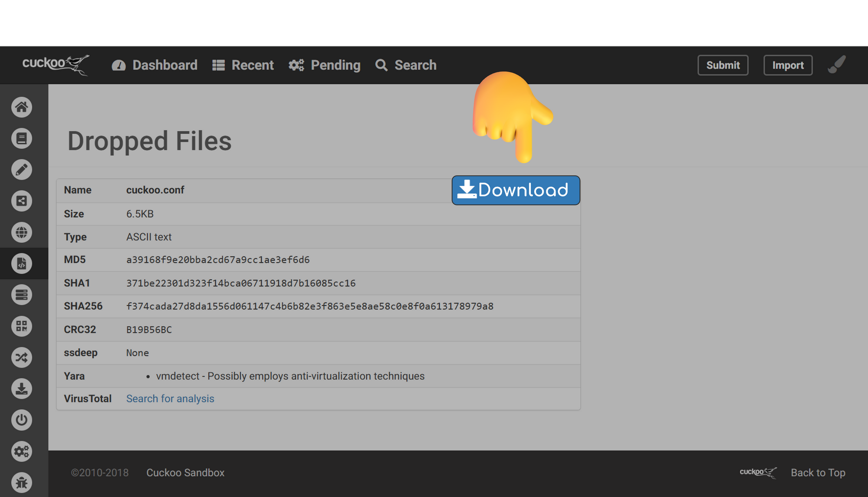Open the Recent analyses panel
The height and width of the screenshot is (497, 868).
coord(243,65)
